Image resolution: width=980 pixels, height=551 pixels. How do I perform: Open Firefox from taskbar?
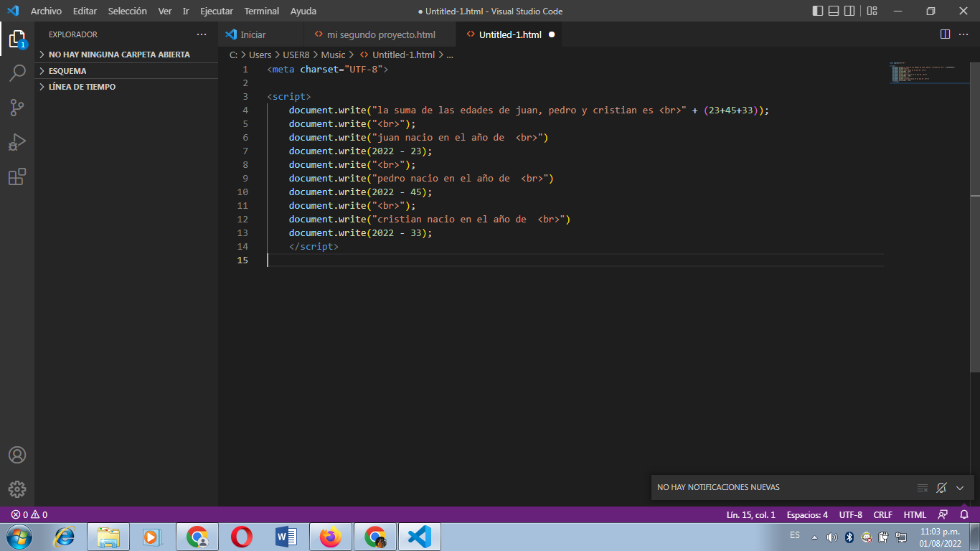coord(331,537)
